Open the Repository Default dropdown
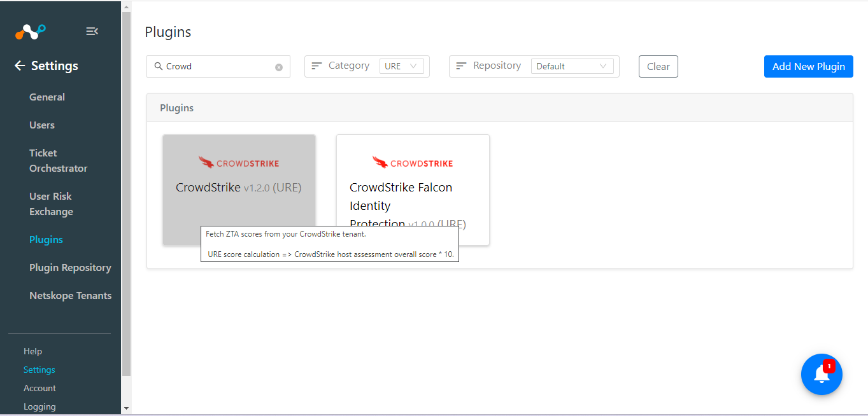 [573, 66]
